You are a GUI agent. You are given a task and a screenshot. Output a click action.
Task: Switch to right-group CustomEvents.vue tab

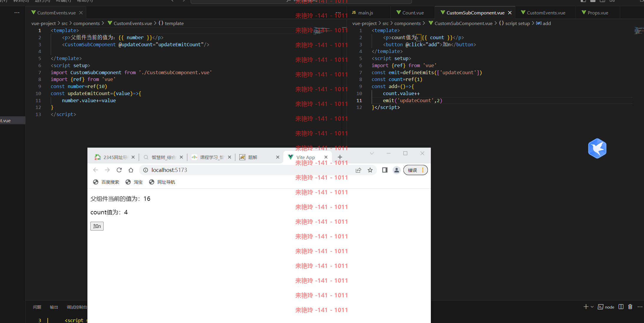pyautogui.click(x=546, y=13)
